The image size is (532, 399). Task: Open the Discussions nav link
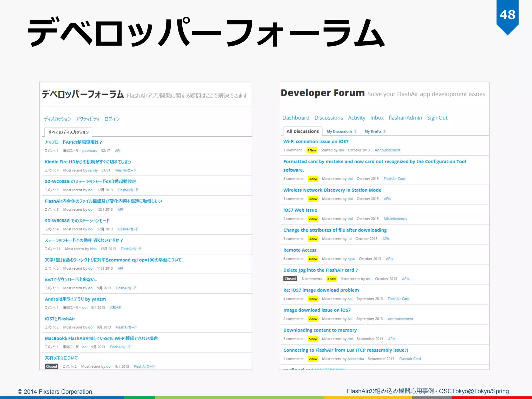click(x=329, y=118)
